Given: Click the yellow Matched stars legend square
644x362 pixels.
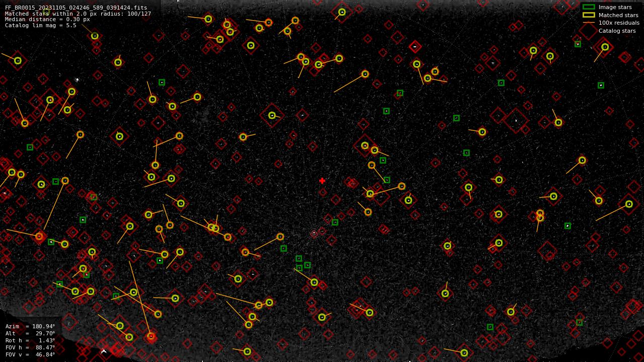Looking at the screenshot, I should tap(589, 15).
